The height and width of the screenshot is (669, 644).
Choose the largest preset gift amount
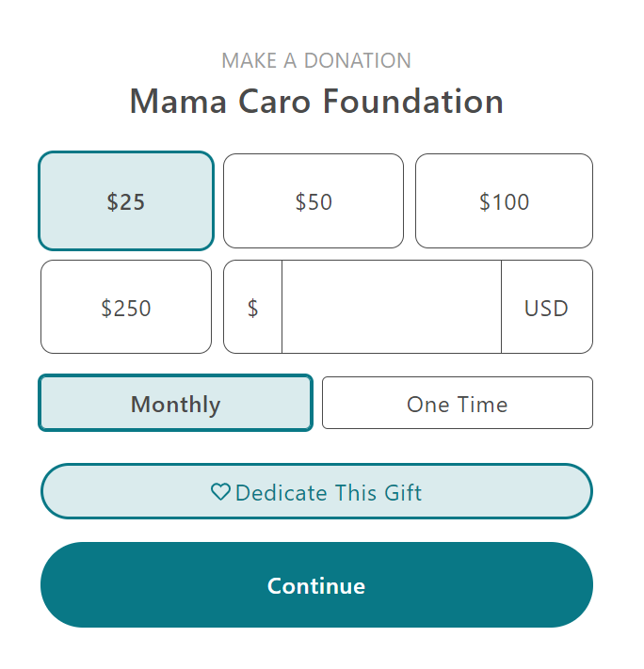pos(126,308)
